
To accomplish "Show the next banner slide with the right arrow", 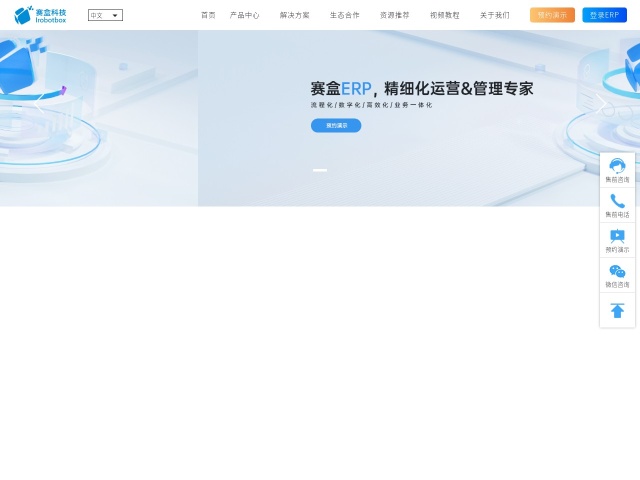I will pyautogui.click(x=601, y=104).
